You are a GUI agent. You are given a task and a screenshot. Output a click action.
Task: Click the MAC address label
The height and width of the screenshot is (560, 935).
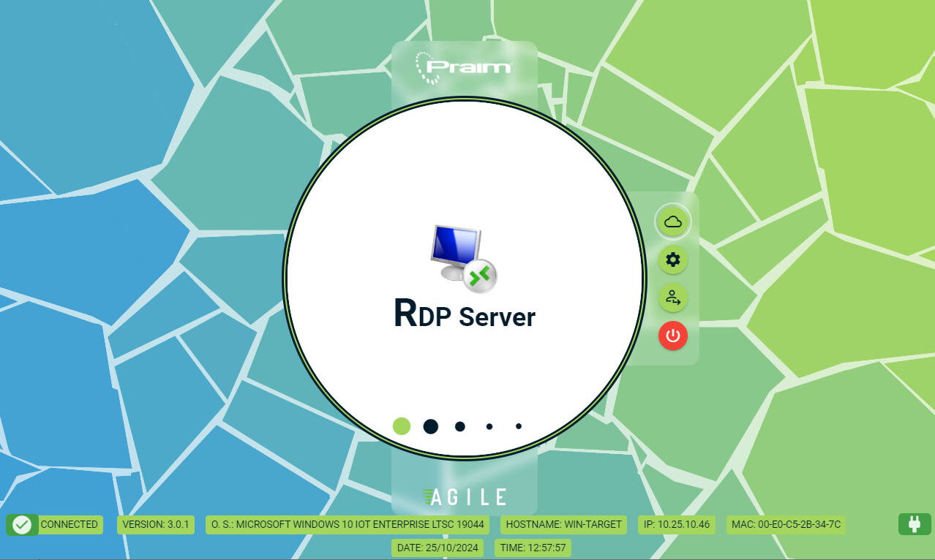pos(786,524)
